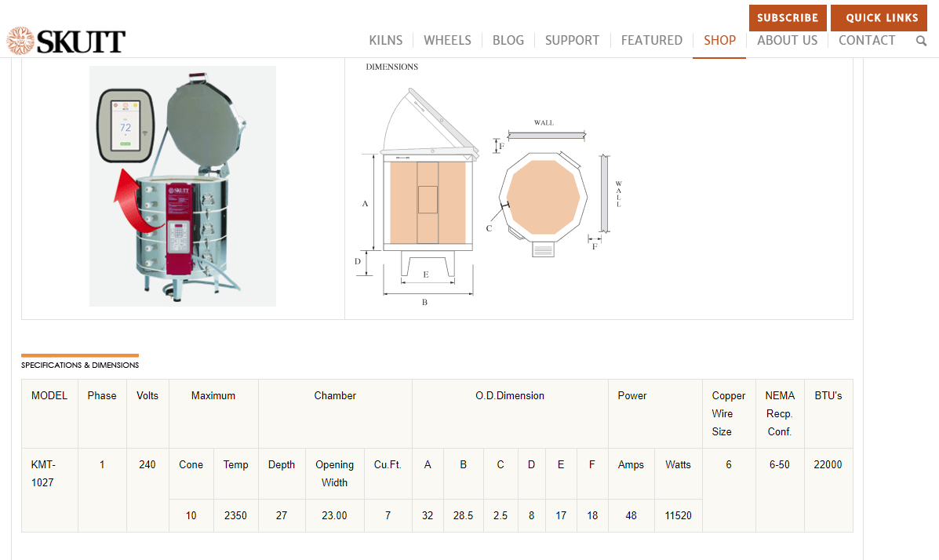Select the SHOP menu item
This screenshot has height=560, width=939.
(719, 40)
